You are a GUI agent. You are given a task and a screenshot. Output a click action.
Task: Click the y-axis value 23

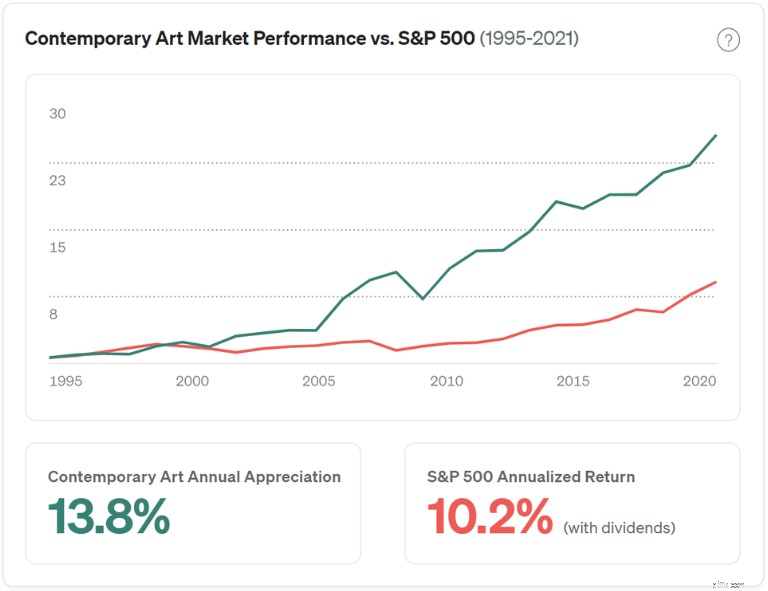[x=57, y=181]
